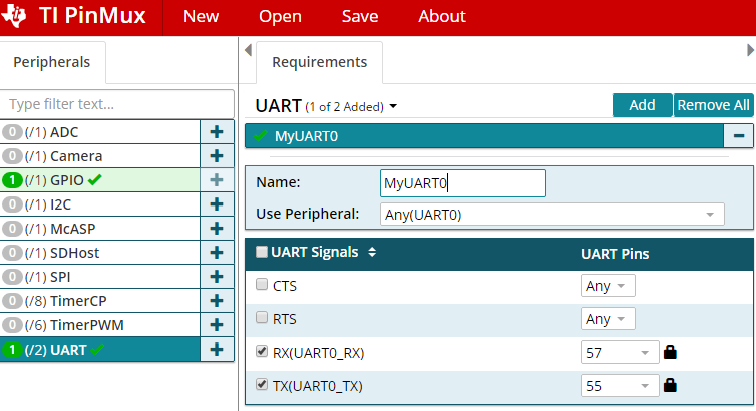Image resolution: width=756 pixels, height=411 pixels.
Task: Add an SPI peripheral via plus icon
Action: tap(216, 277)
